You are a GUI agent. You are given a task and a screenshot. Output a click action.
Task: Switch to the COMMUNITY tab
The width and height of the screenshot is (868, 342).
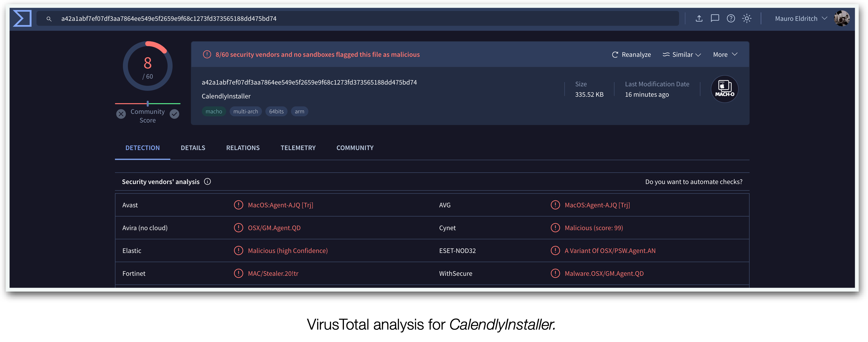pos(355,148)
